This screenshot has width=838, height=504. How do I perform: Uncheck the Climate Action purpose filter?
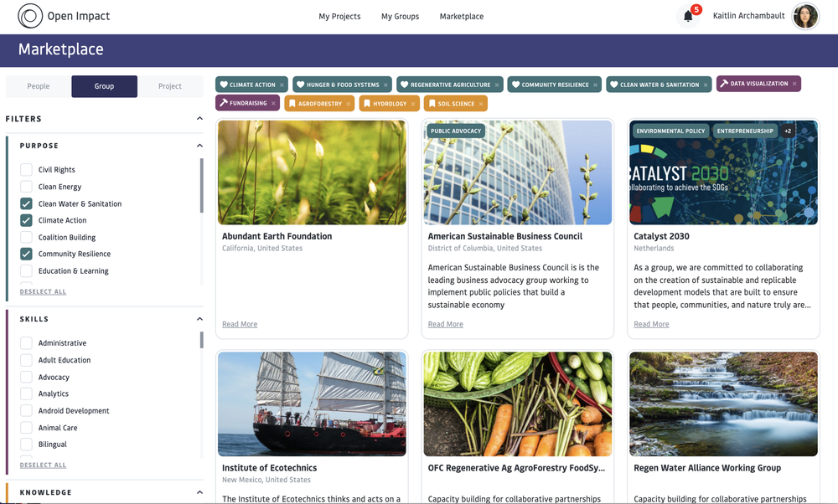(26, 220)
